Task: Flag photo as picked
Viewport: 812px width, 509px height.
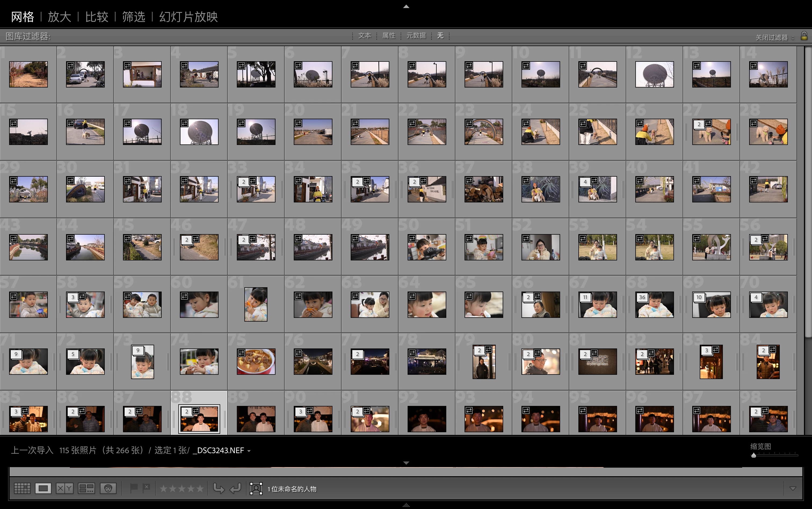Action: 134,488
